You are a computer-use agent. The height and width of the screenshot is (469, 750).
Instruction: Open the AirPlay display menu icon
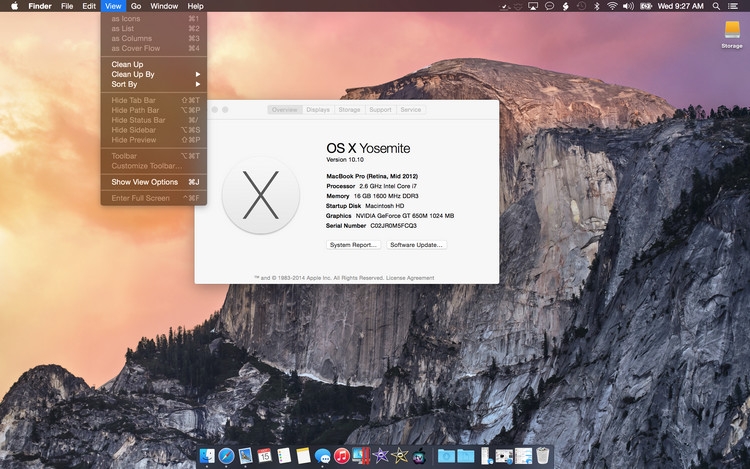click(533, 6)
